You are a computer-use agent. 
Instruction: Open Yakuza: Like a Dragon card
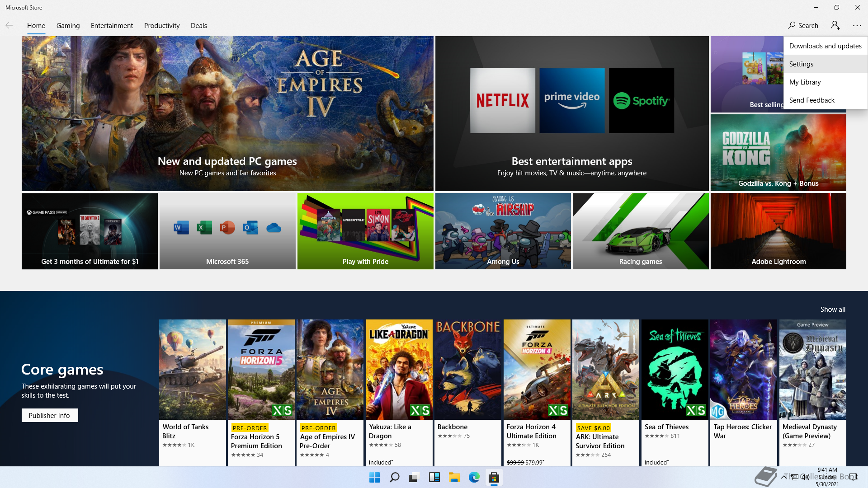tap(399, 393)
